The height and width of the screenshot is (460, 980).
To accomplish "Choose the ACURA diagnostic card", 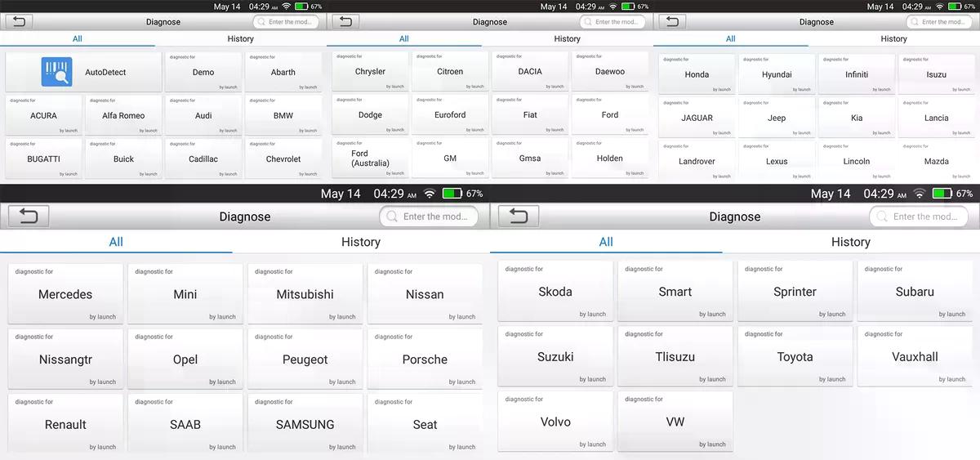I will point(43,115).
